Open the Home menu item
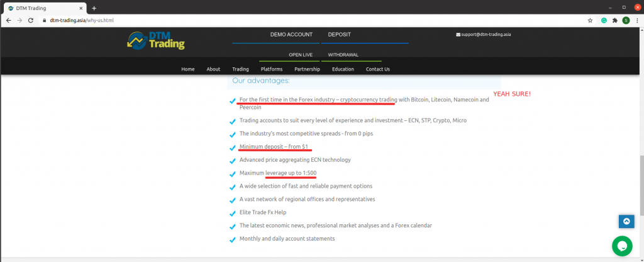Screen dimensions: 644x262 point(187,69)
